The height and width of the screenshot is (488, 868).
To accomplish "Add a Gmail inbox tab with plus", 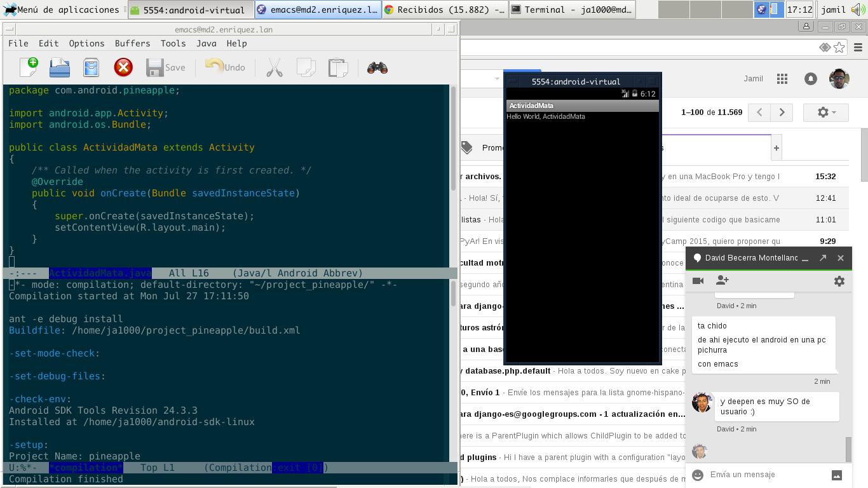I will click(776, 148).
